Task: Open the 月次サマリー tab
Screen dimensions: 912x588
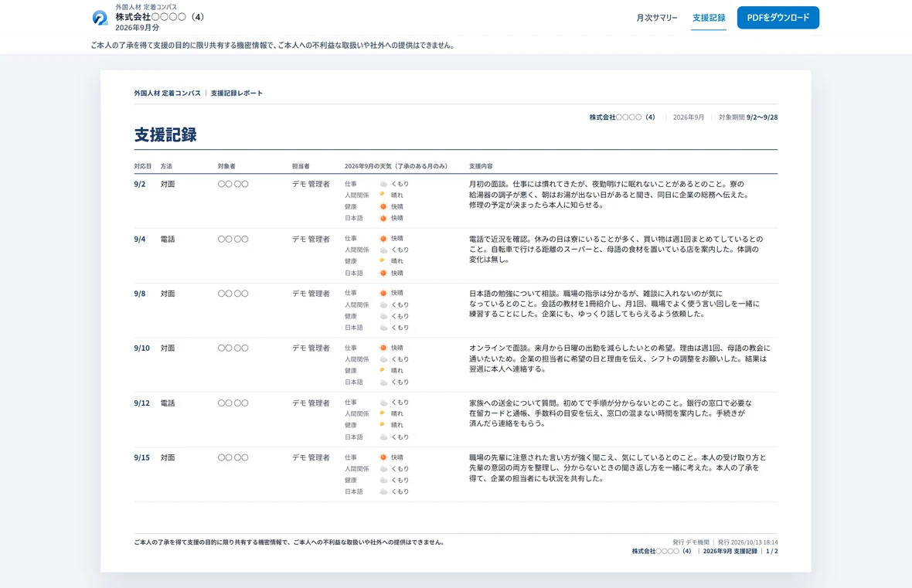Action: (x=657, y=18)
